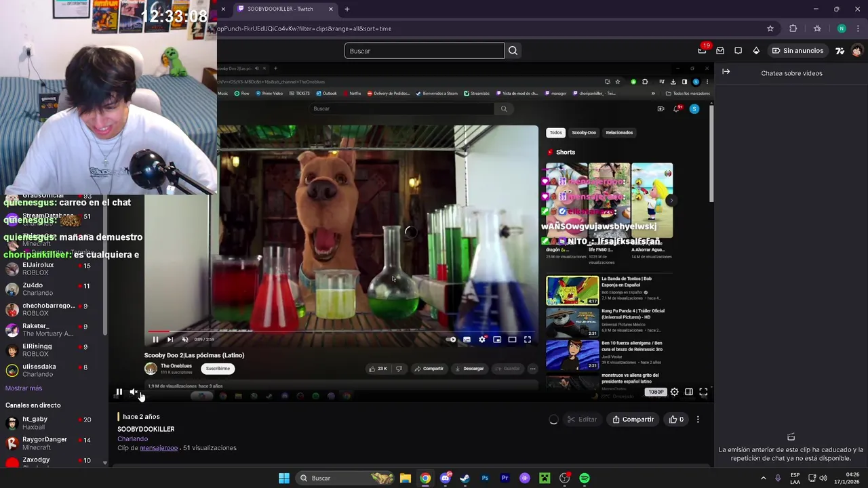Open ElRisingq channel in sidebar

point(54,350)
